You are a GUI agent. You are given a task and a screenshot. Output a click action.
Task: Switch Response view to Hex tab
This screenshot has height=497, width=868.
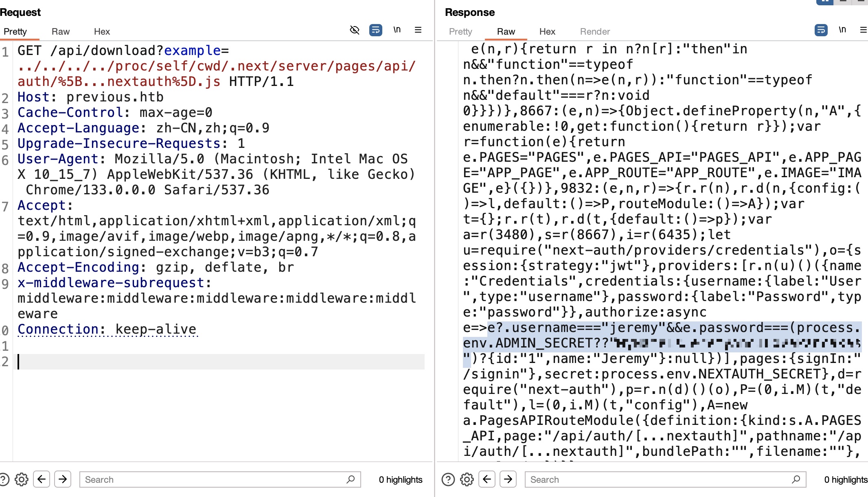click(547, 32)
